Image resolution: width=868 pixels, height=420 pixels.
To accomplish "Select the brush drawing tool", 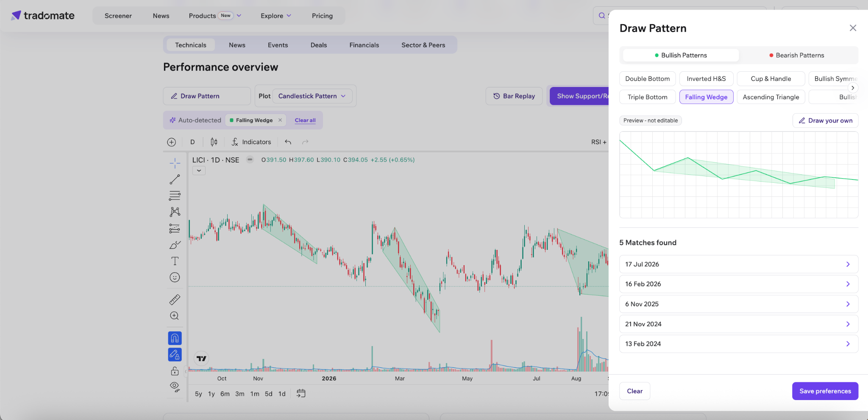I will pos(175,245).
